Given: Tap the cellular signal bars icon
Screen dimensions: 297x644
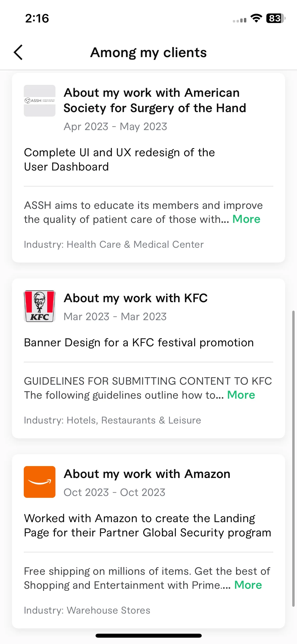Looking at the screenshot, I should (x=239, y=20).
